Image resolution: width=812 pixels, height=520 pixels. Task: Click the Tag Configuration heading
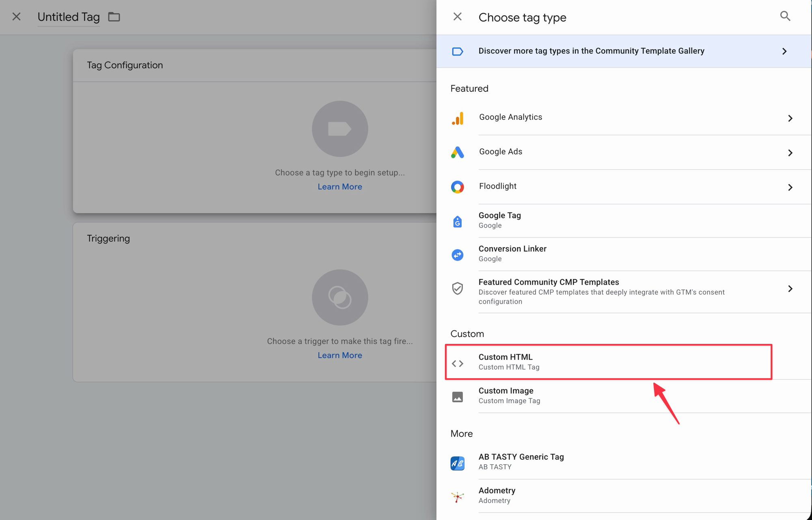pos(125,65)
